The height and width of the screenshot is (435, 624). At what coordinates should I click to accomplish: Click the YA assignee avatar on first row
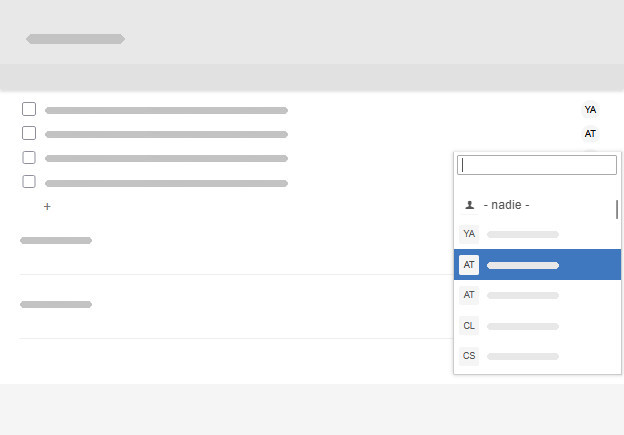tap(590, 110)
